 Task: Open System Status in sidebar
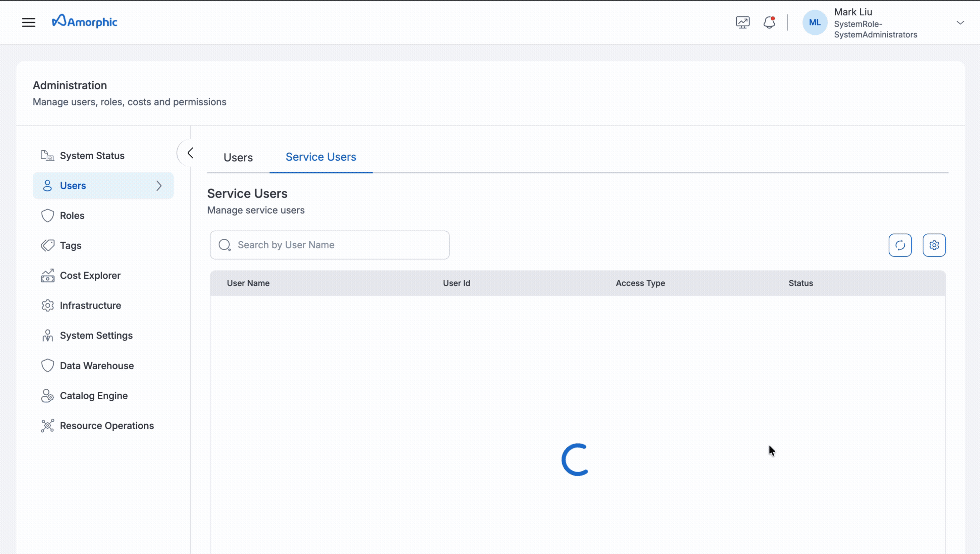tap(92, 156)
